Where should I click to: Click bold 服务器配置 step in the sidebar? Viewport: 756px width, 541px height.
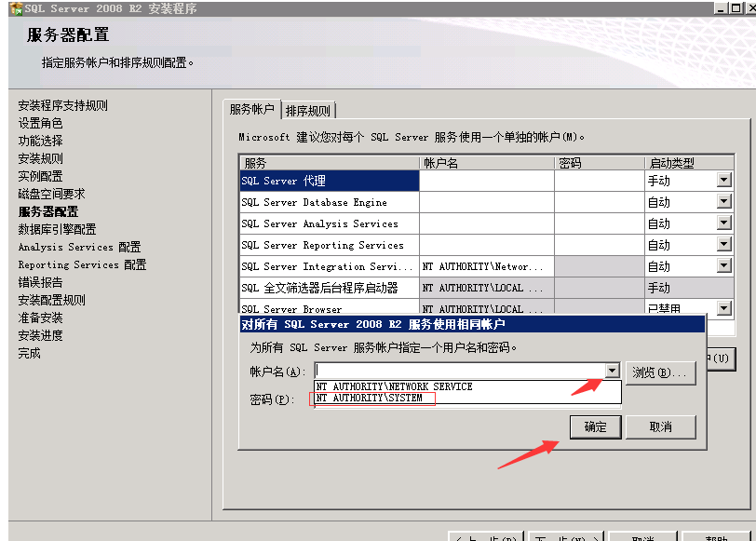pos(48,211)
